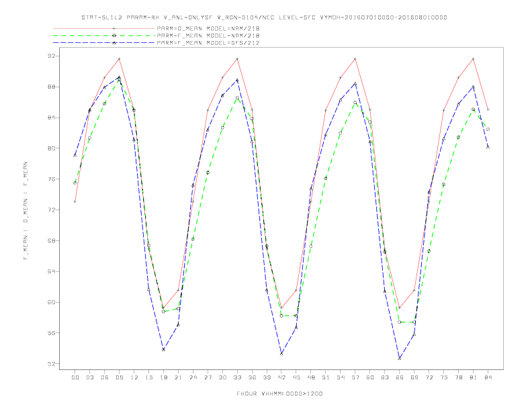The image size is (532, 411).
Task: Click x-axis tick label 54
Action: 341,377
